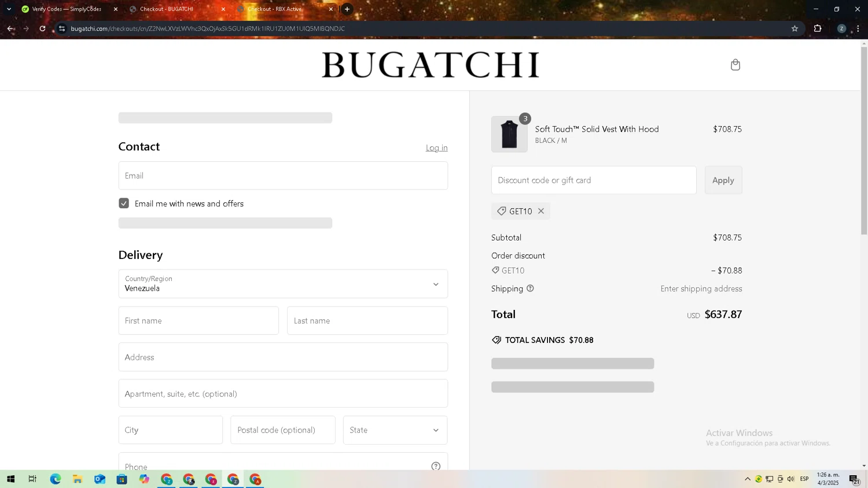Focus the Apartment, suite field

point(283,394)
